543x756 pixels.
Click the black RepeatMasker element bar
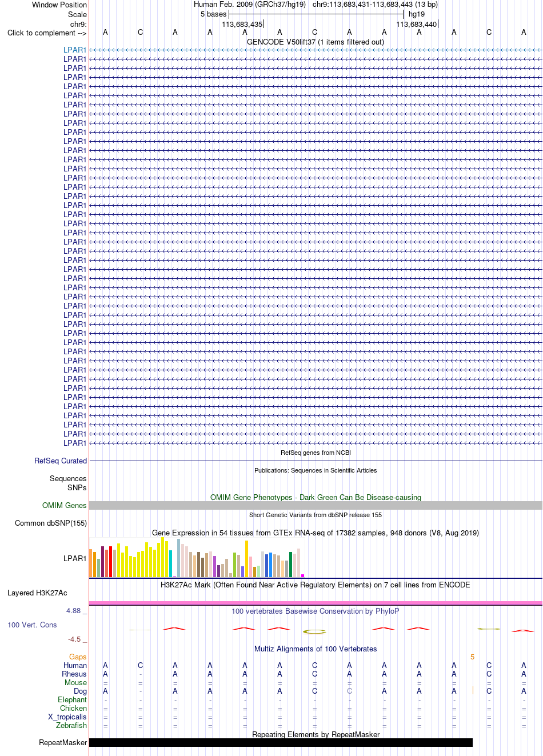click(281, 742)
